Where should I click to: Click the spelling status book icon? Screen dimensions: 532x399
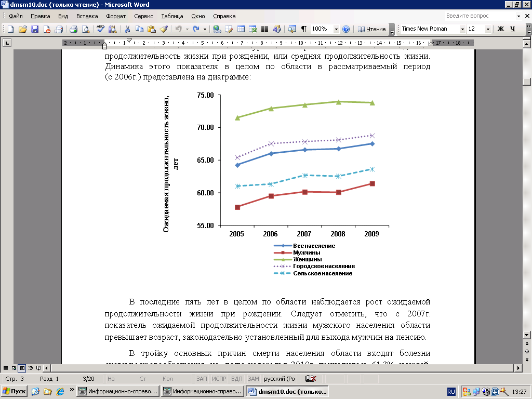coord(311,379)
